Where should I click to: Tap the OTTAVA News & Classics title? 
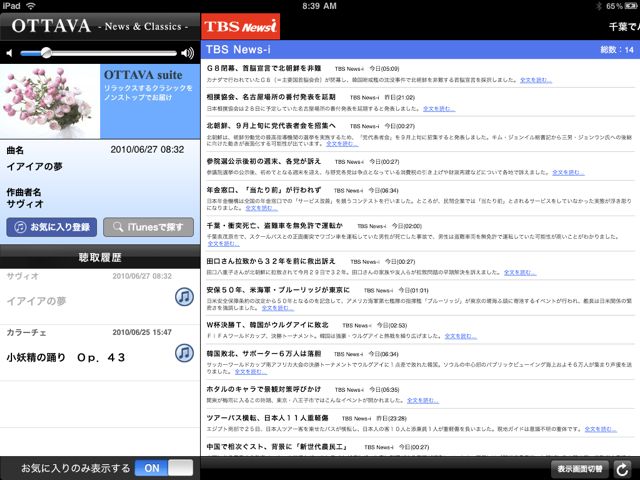100,26
